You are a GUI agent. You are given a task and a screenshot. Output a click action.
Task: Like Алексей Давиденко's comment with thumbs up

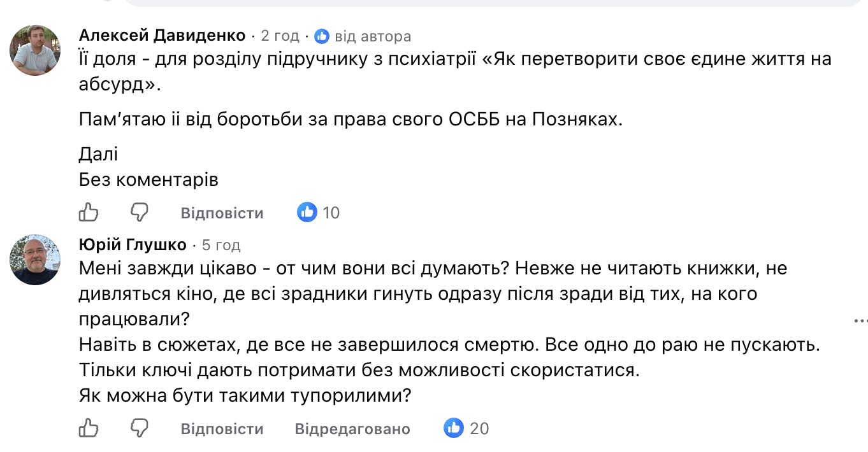click(x=89, y=212)
